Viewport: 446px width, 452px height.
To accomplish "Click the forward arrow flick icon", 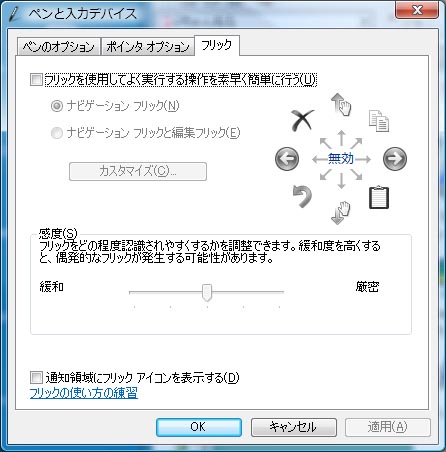I will (395, 159).
